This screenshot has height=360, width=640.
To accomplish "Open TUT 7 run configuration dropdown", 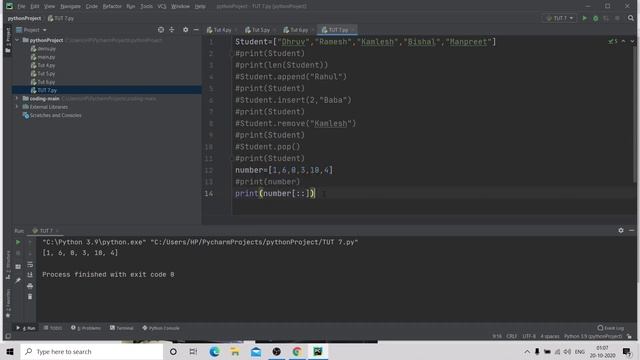I will pyautogui.click(x=560, y=18).
